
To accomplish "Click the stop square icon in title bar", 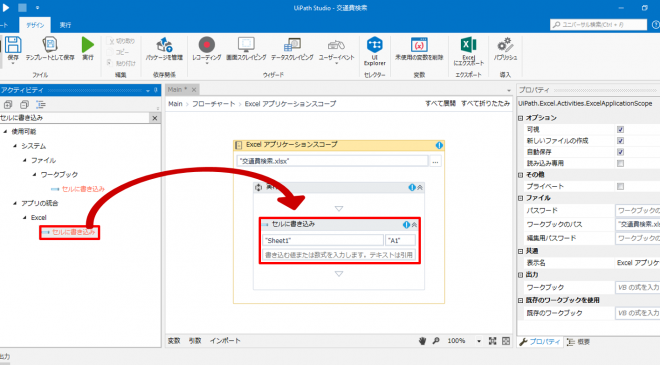I will pyautogui.click(x=22, y=8).
